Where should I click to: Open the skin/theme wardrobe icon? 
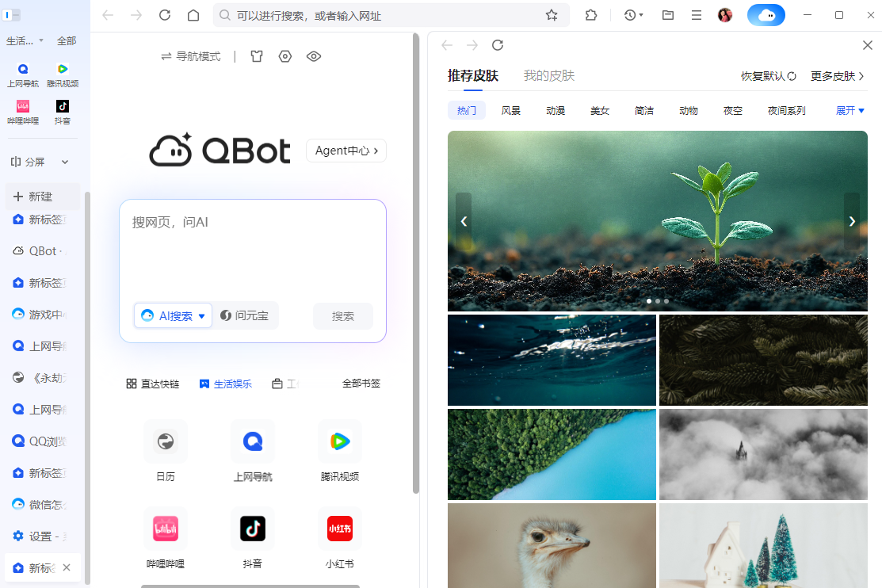pos(257,56)
